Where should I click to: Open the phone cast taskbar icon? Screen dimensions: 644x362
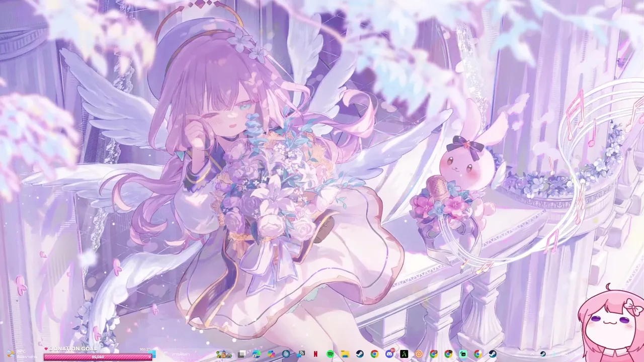[x=301, y=354]
